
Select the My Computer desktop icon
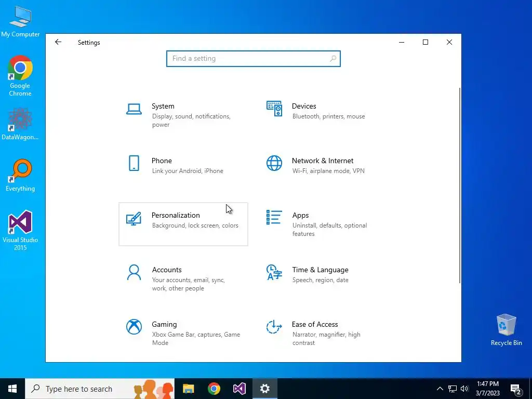pyautogui.click(x=20, y=21)
